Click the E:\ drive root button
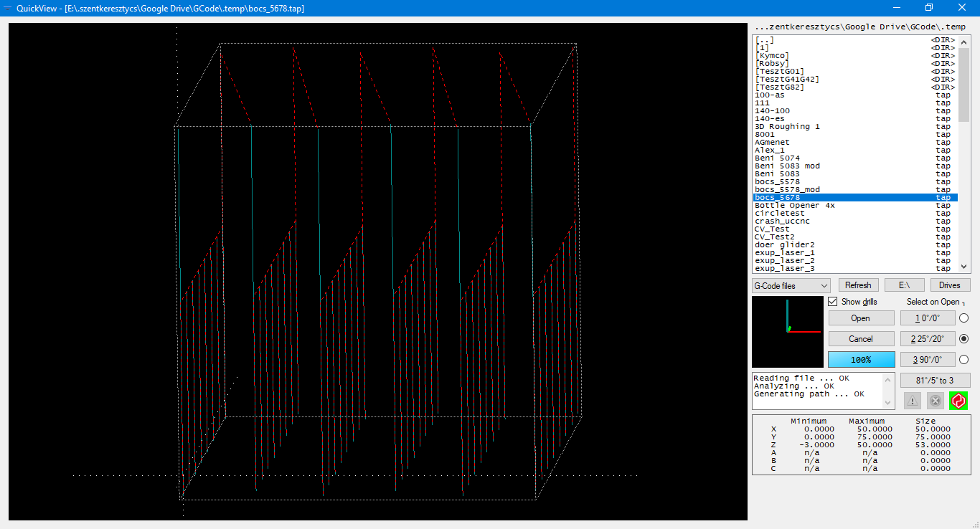 pyautogui.click(x=904, y=285)
